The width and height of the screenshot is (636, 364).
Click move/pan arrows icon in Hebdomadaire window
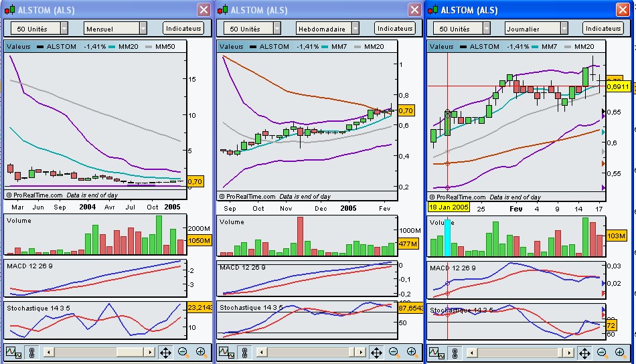click(x=376, y=353)
